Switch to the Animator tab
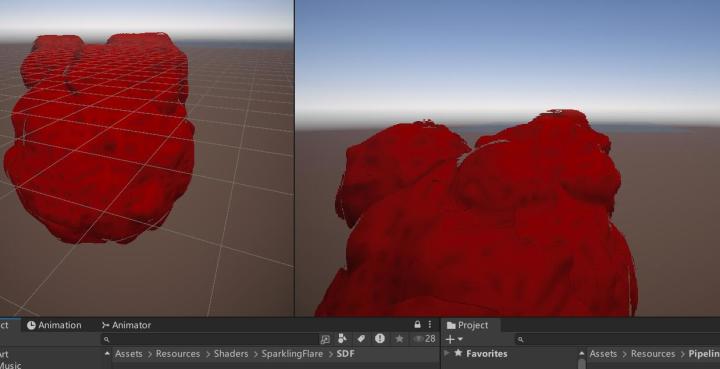This screenshot has height=369, width=720. coord(126,325)
